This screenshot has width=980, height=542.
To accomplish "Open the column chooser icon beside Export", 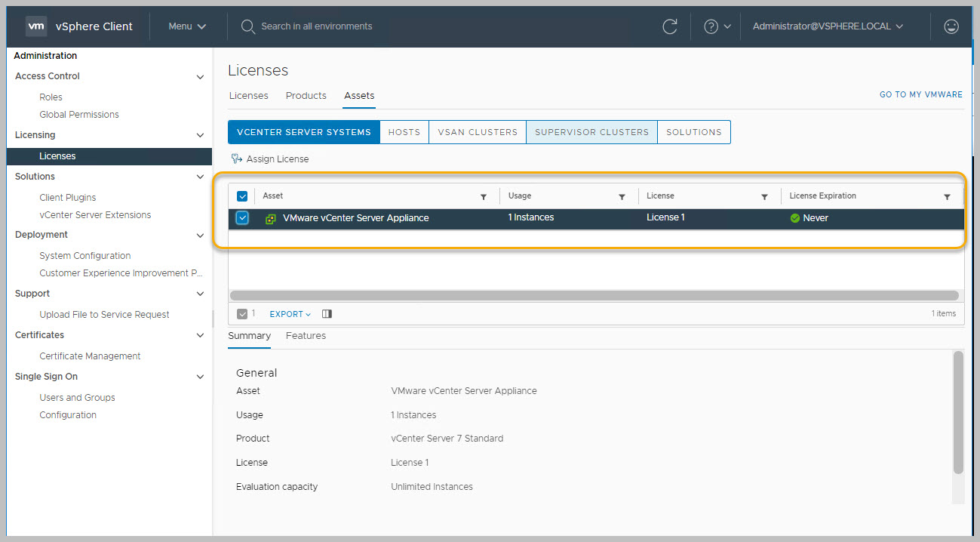I will coord(327,314).
